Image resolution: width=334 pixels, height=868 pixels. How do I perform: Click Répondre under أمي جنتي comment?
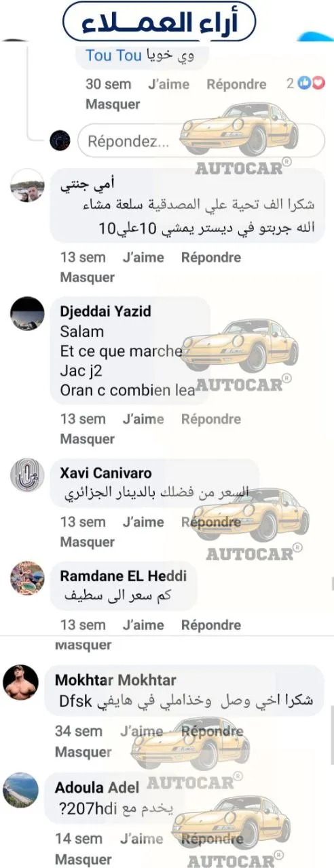click(x=211, y=258)
